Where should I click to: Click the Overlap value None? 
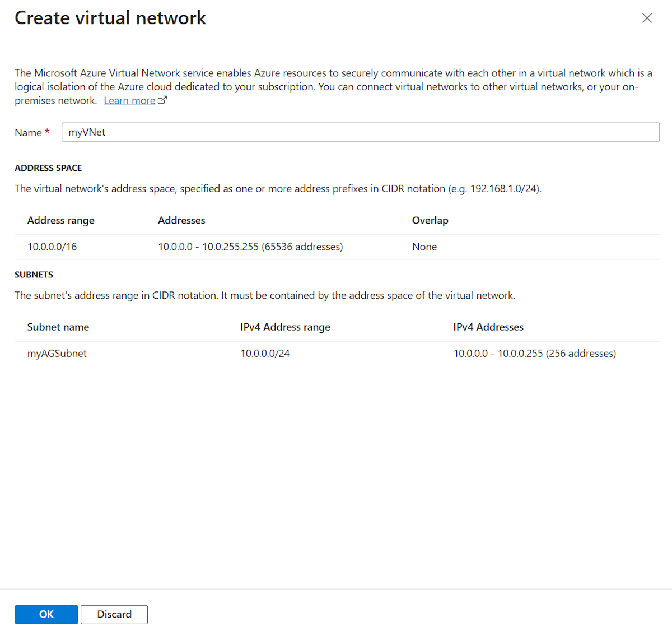[x=424, y=247]
